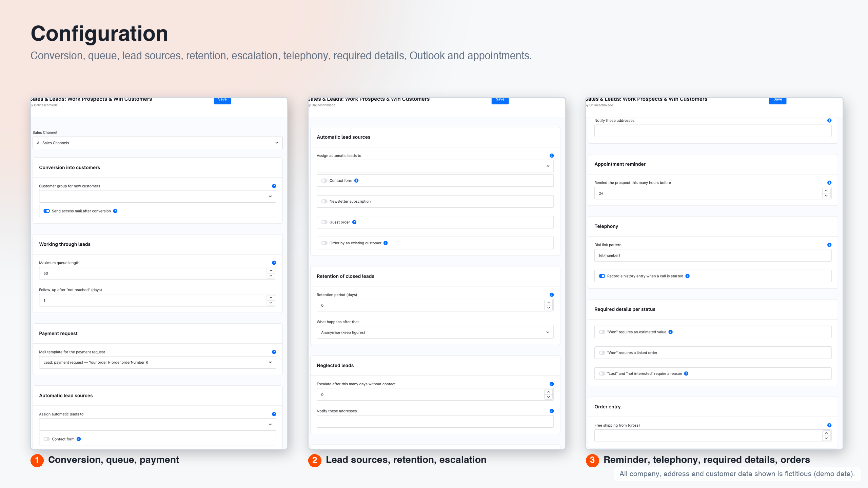Click help icon next to Won requires an estimated value

[671, 332]
